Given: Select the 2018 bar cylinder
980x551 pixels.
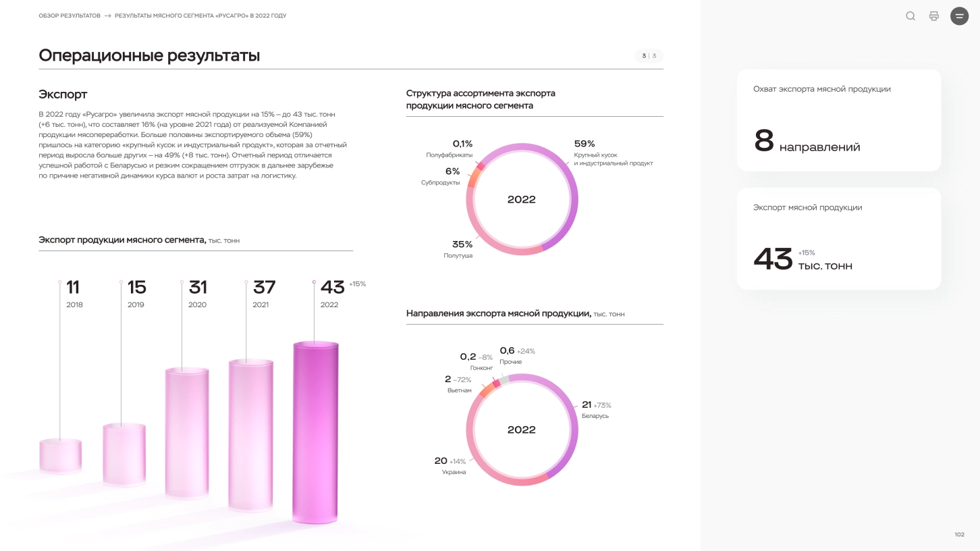Looking at the screenshot, I should [x=61, y=456].
